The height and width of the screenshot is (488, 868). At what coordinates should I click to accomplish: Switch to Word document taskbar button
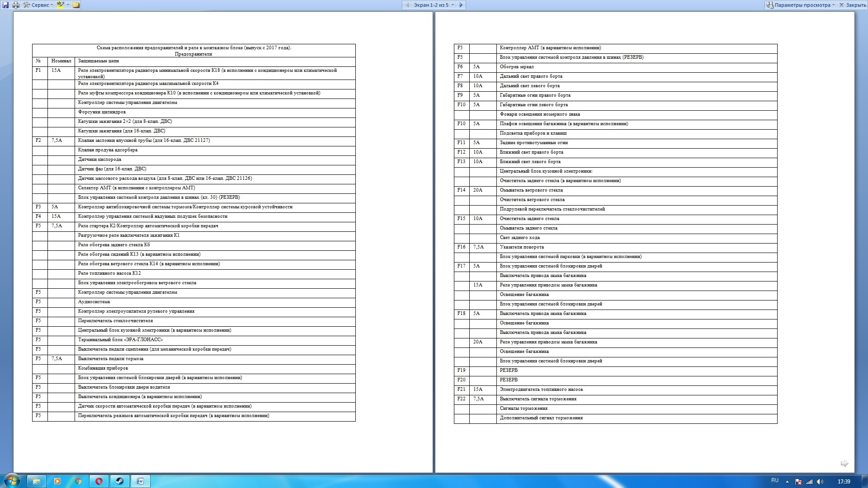pyautogui.click(x=141, y=481)
